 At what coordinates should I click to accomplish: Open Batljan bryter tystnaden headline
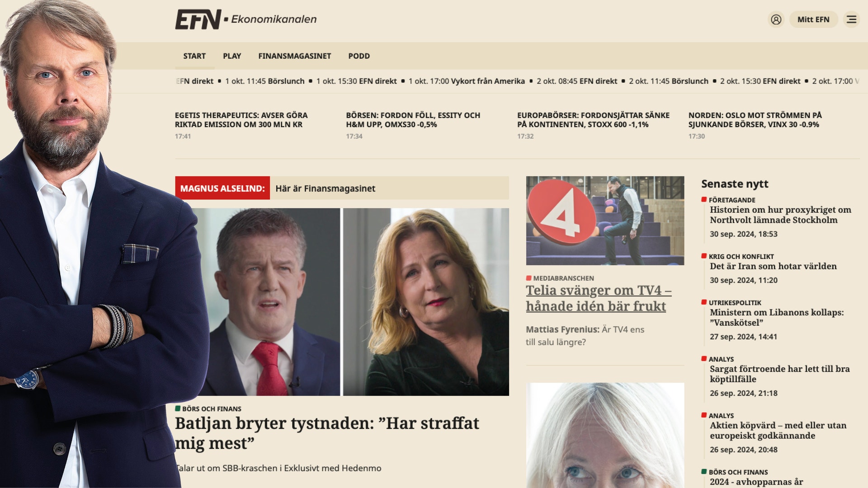tap(327, 433)
